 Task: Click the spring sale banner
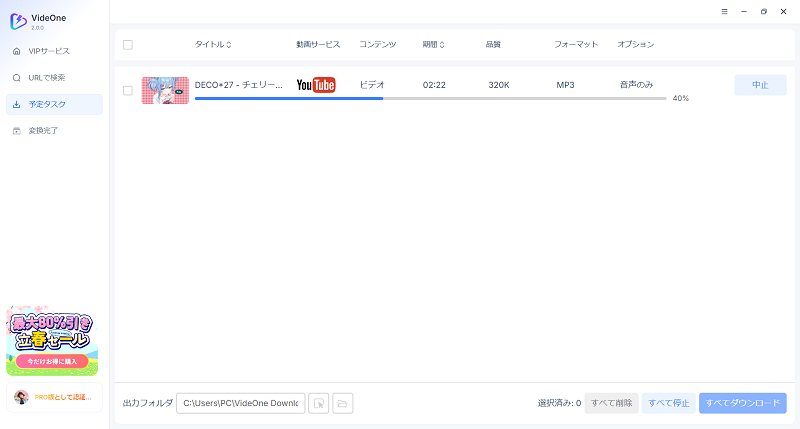[52, 340]
